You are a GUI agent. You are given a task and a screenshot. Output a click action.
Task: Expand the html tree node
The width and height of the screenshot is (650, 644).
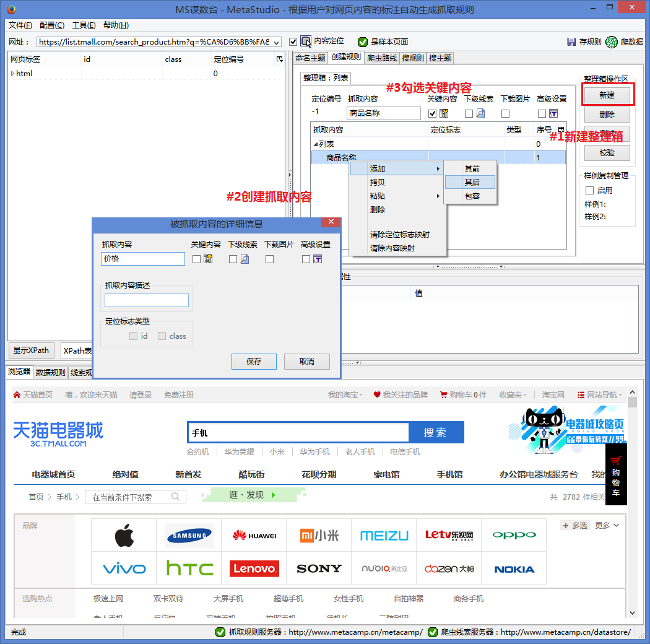click(12, 74)
